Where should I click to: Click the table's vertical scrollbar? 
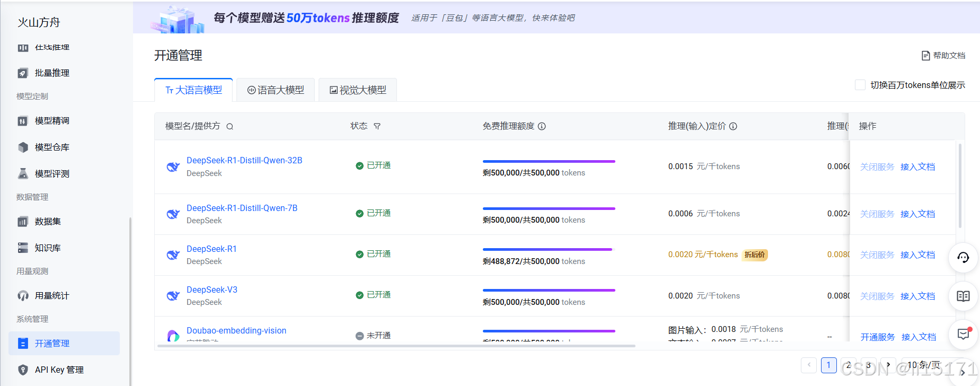[x=960, y=186]
